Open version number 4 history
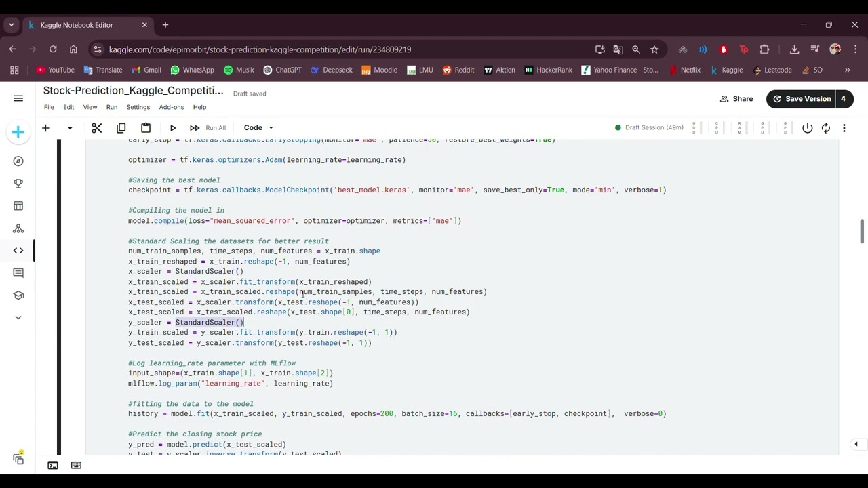Viewport: 868px width, 488px height. pos(844,99)
